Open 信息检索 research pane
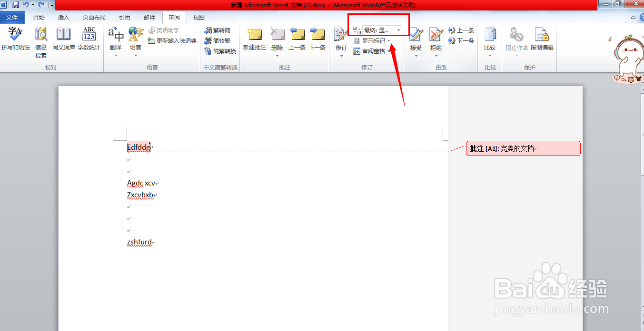This screenshot has height=331, width=644. (41, 42)
